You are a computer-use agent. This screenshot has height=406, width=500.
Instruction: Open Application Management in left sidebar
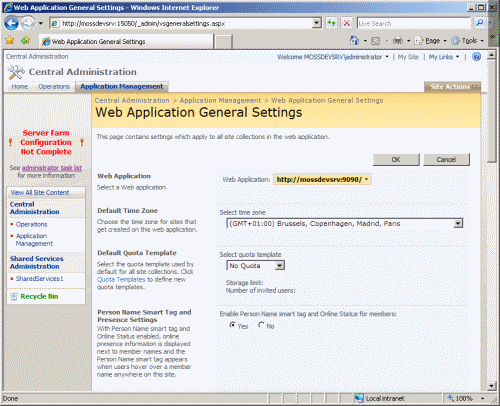(34, 240)
